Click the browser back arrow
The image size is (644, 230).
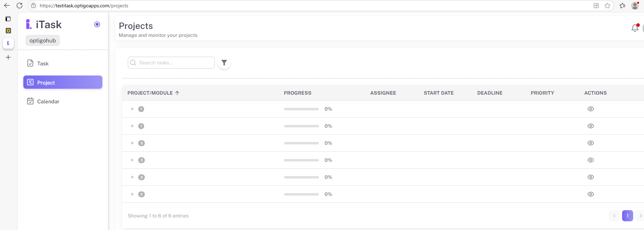pos(7,6)
